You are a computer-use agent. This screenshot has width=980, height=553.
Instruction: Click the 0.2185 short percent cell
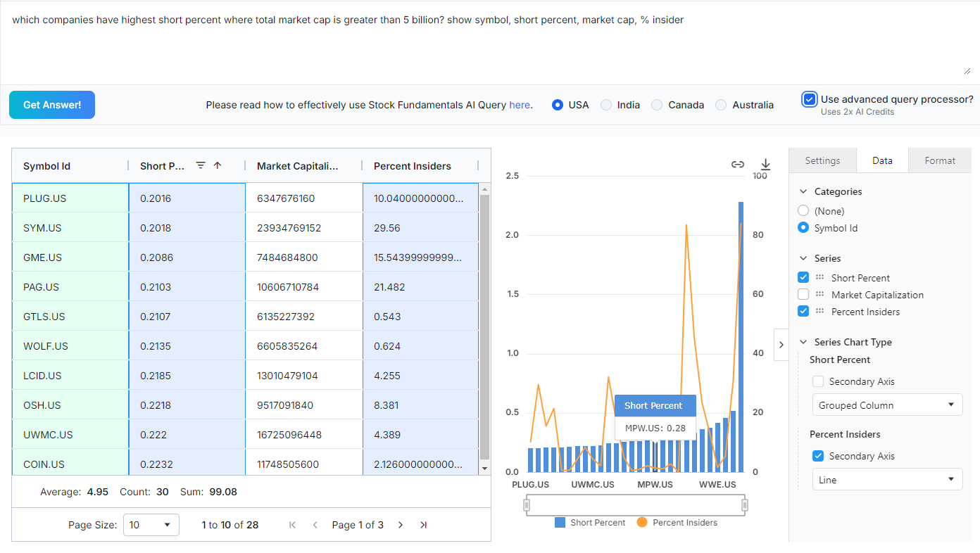tap(187, 376)
